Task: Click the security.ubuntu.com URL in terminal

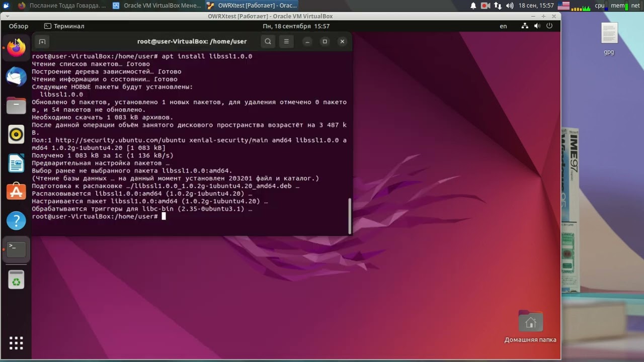Action: click(x=120, y=140)
